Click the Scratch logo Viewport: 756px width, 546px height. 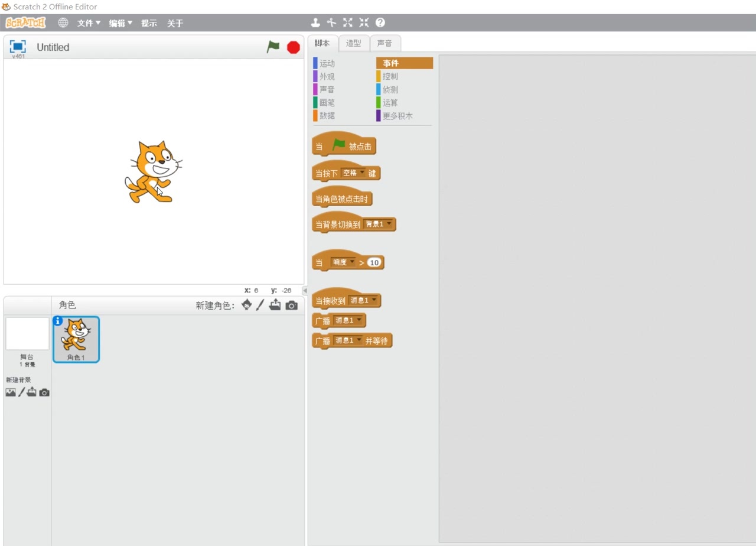[25, 23]
